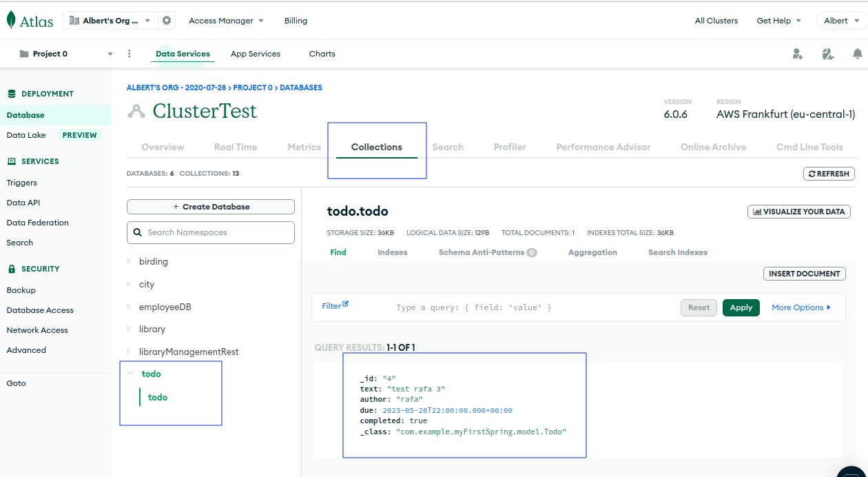The width and height of the screenshot is (868, 477).
Task: Switch to the Charts tab
Action: pos(322,54)
